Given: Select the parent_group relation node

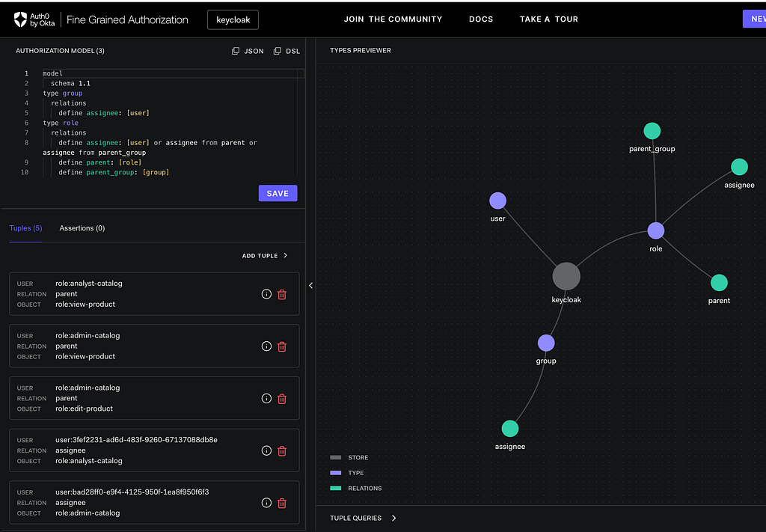Looking at the screenshot, I should tap(652, 131).
